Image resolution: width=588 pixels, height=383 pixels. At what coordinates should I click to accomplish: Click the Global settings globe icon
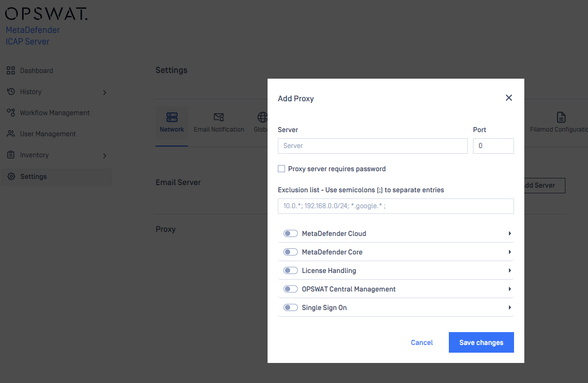[x=262, y=117]
